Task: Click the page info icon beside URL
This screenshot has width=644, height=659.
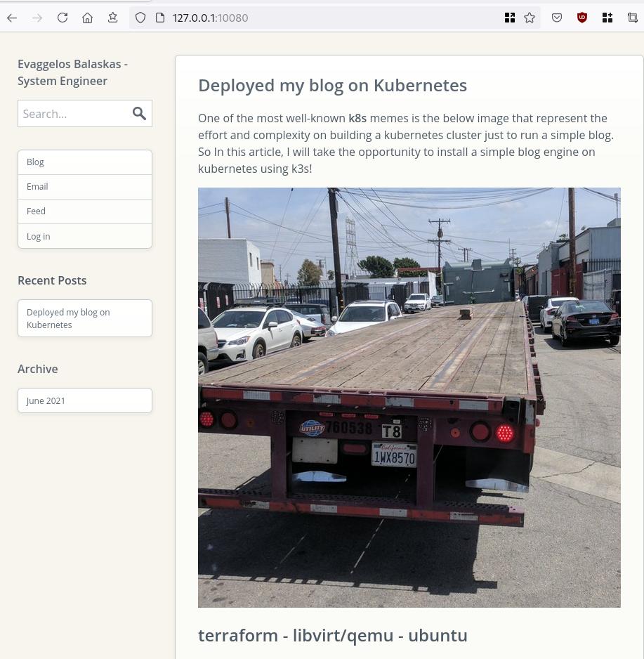Action: pos(160,18)
